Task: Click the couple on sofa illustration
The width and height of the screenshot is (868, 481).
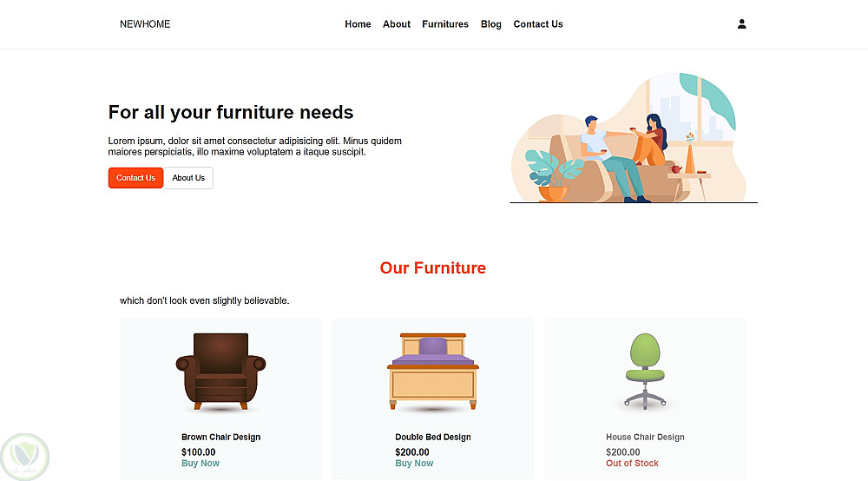Action: click(634, 138)
